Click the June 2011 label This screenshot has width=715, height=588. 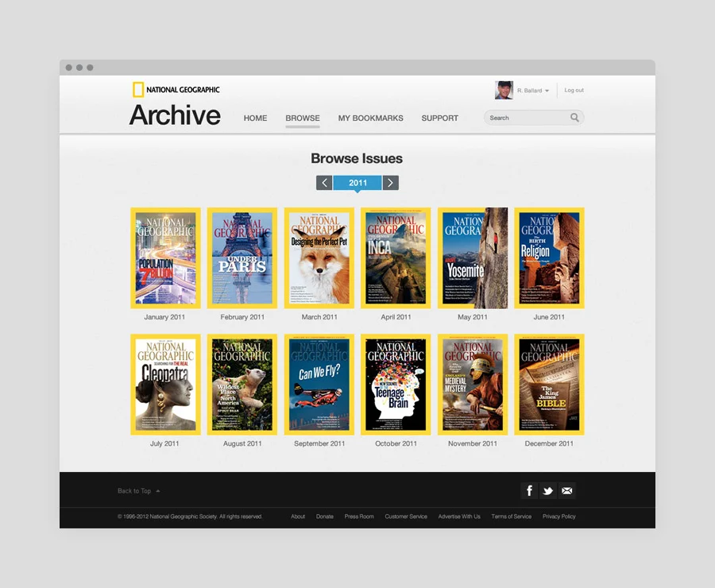(x=549, y=317)
